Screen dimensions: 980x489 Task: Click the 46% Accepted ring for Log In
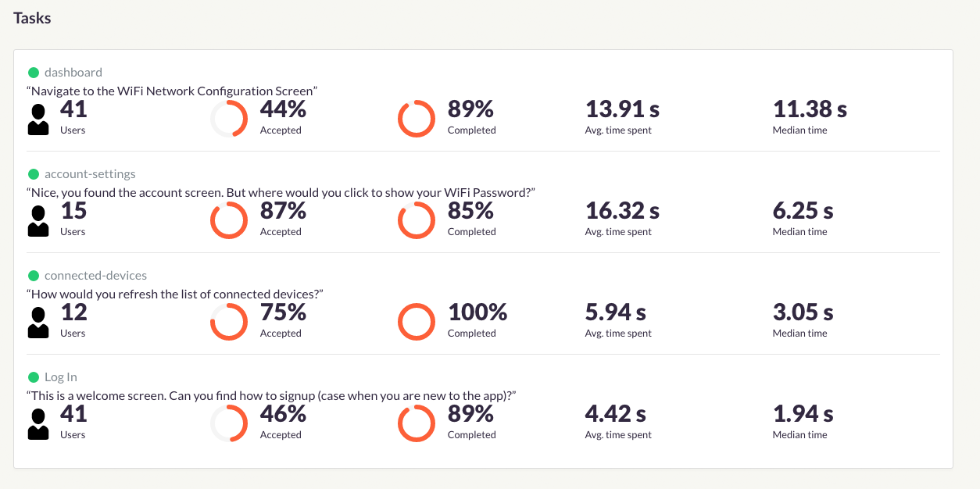pyautogui.click(x=229, y=423)
